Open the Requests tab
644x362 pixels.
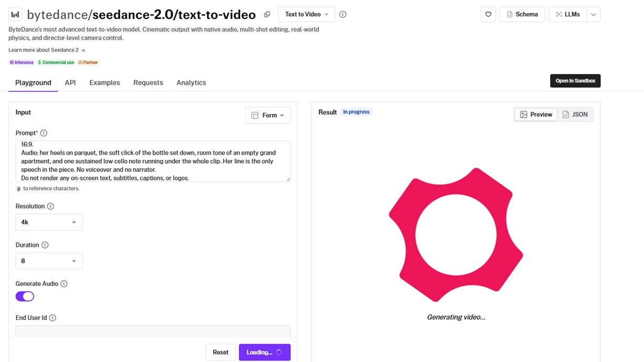148,83
